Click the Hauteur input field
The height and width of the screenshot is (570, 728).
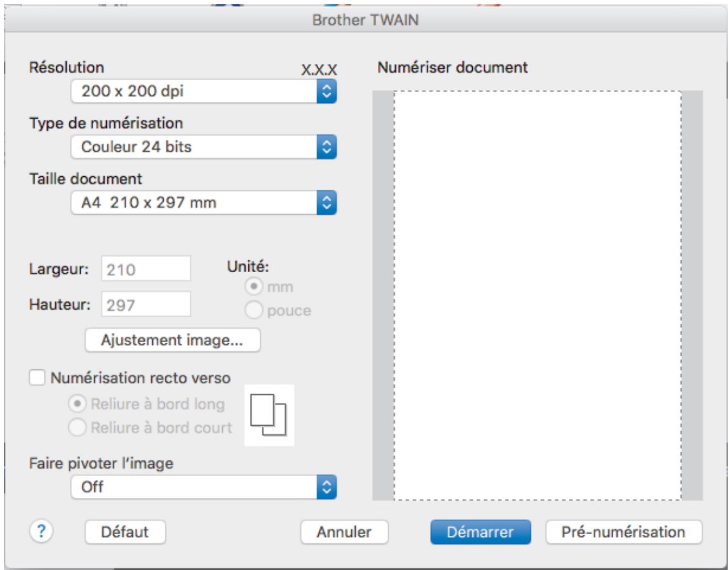147,305
